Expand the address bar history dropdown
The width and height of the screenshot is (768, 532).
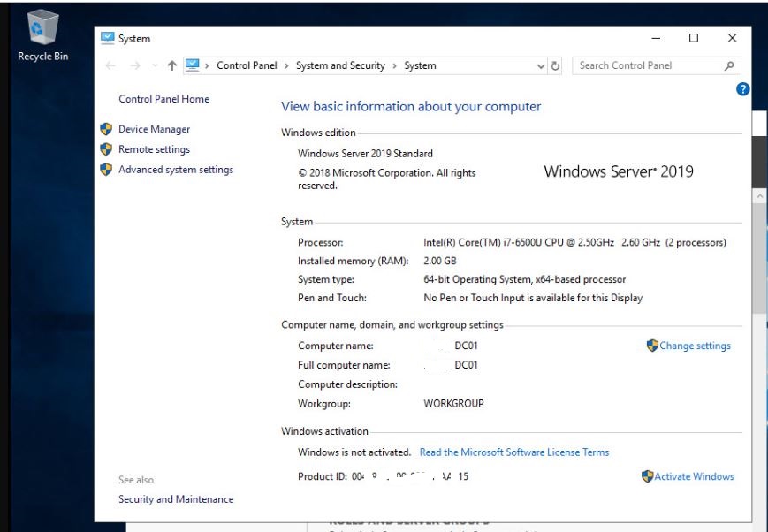[x=541, y=65]
